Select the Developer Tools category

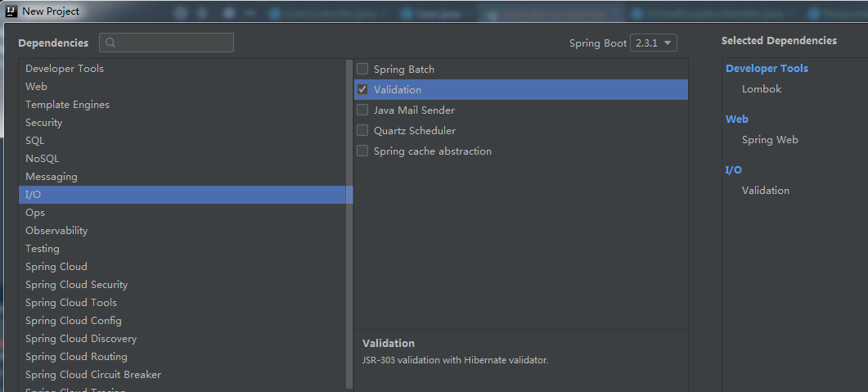(182, 69)
